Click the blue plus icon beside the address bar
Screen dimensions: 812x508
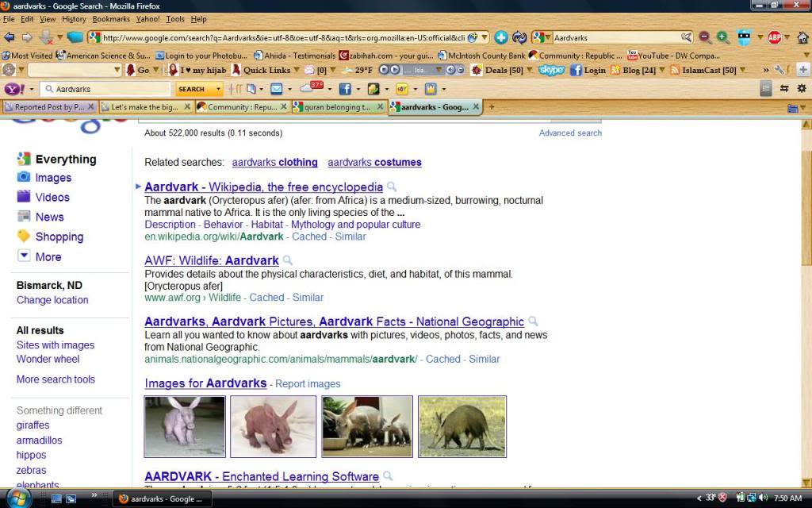(500, 37)
